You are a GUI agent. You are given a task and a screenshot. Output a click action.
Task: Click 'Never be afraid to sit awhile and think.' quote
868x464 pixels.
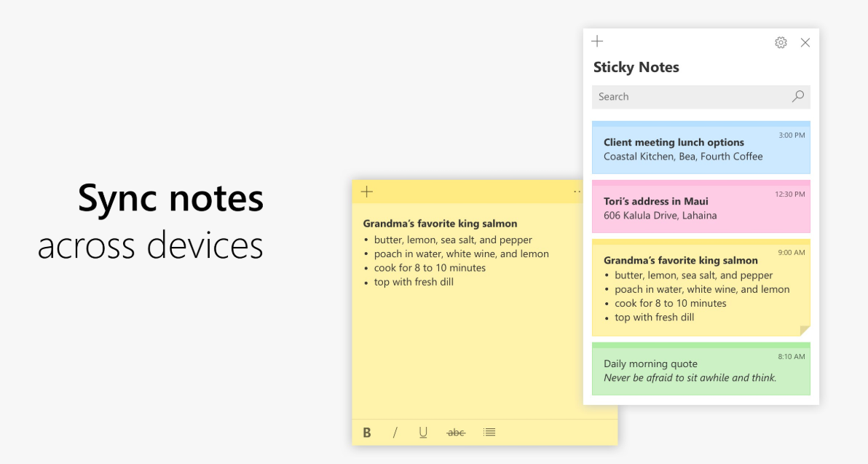[690, 378]
